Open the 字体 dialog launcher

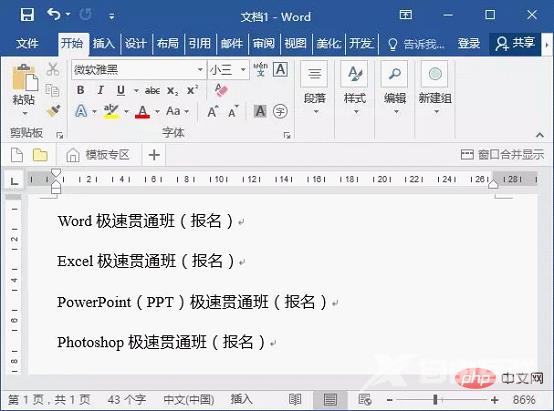287,135
